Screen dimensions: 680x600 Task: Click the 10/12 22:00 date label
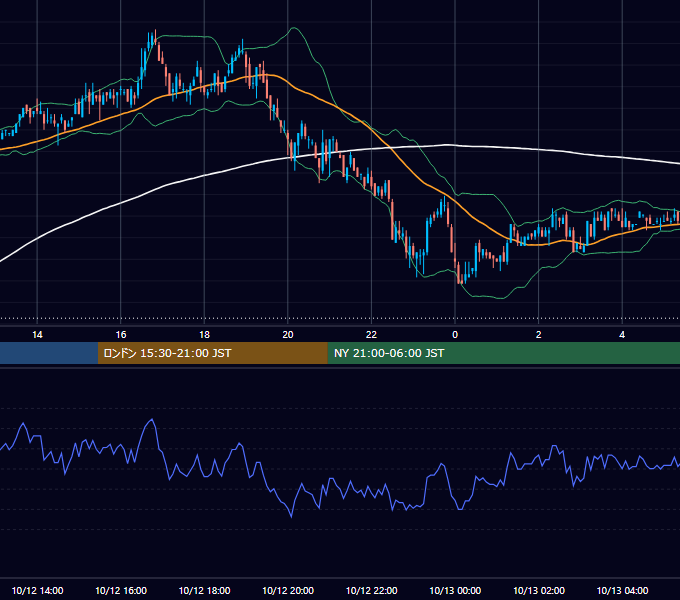pos(372,590)
